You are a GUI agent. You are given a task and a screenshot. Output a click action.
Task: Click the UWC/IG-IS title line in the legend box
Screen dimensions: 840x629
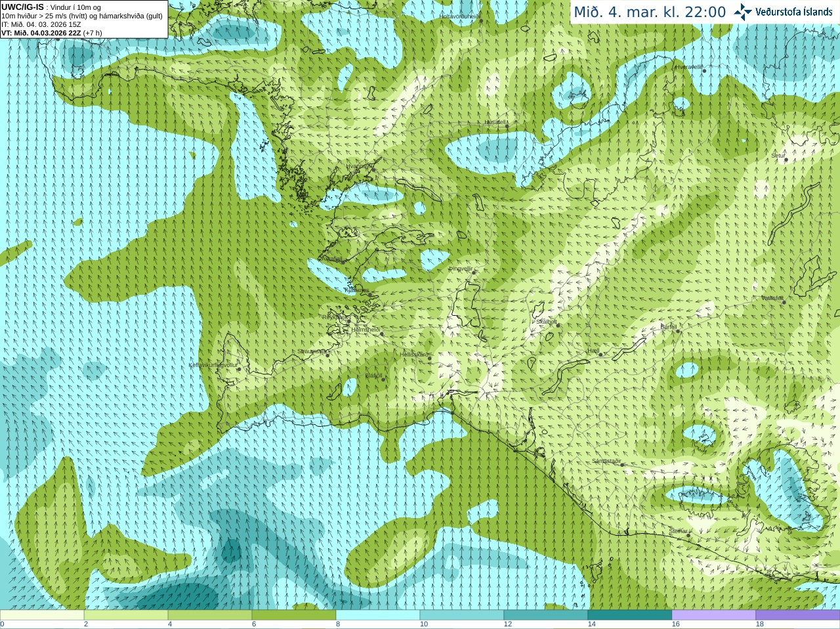[x=51, y=7]
